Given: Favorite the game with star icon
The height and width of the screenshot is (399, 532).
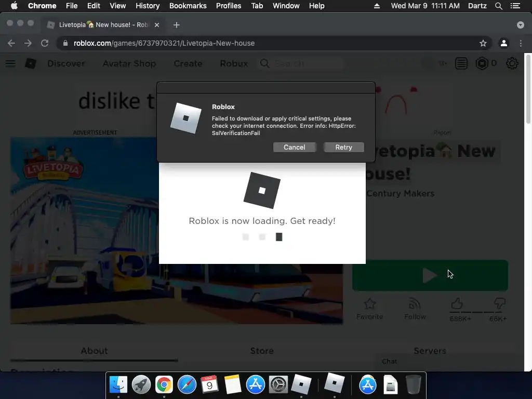Looking at the screenshot, I should coord(369,309).
